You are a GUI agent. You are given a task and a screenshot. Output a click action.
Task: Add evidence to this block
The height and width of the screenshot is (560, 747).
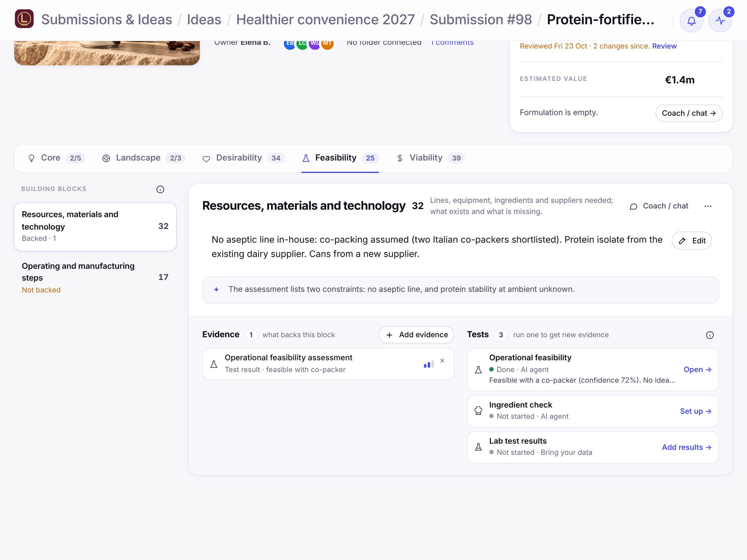[x=416, y=335]
